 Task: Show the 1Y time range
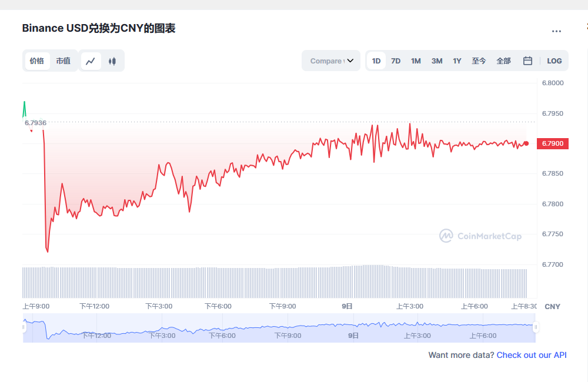pos(457,61)
